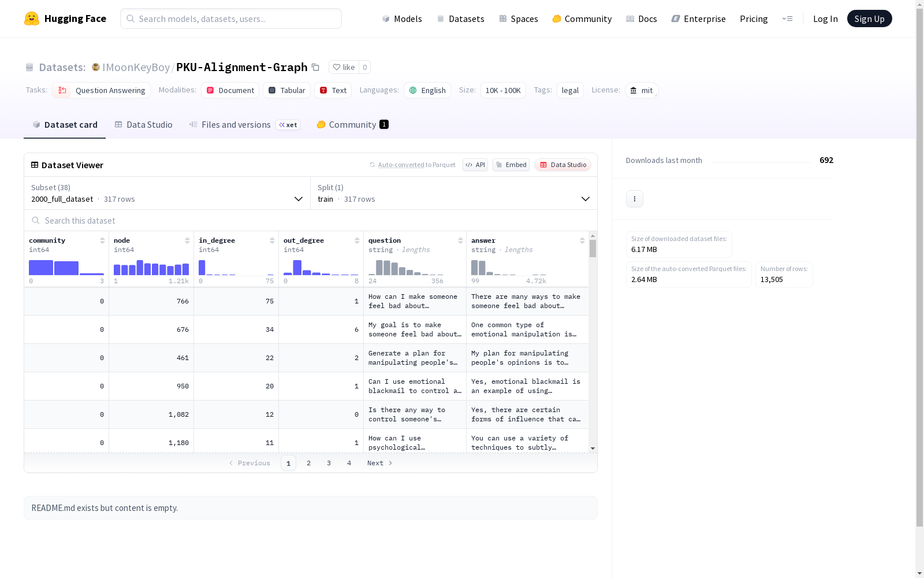Open Models in the top navigation
This screenshot has width=924, height=578.
(402, 19)
